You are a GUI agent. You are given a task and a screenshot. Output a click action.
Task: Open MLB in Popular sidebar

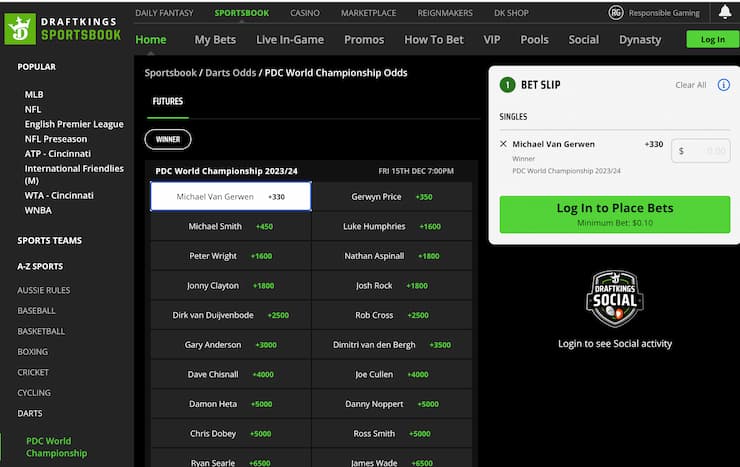[x=34, y=94]
